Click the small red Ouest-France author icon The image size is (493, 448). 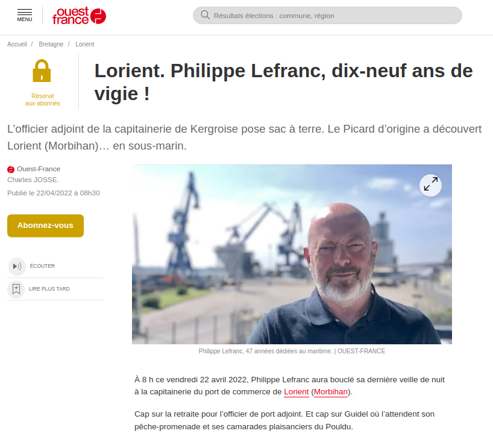point(11,169)
